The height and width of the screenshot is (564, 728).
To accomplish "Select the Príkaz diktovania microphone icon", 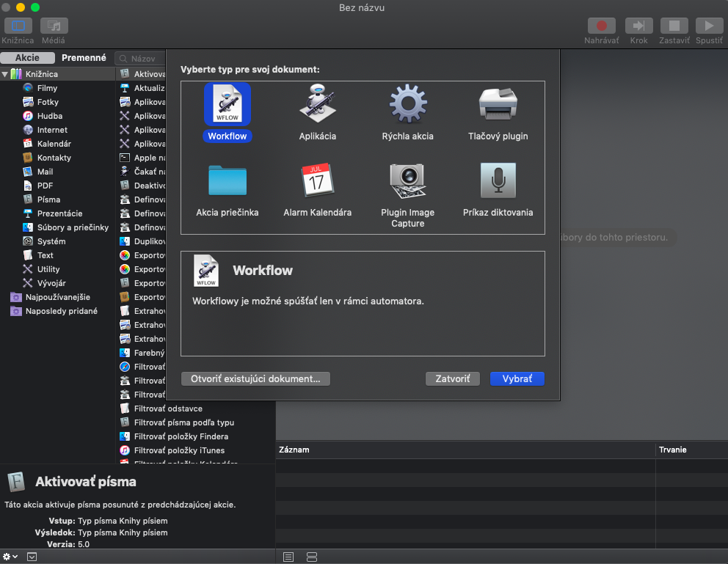I will [x=498, y=180].
